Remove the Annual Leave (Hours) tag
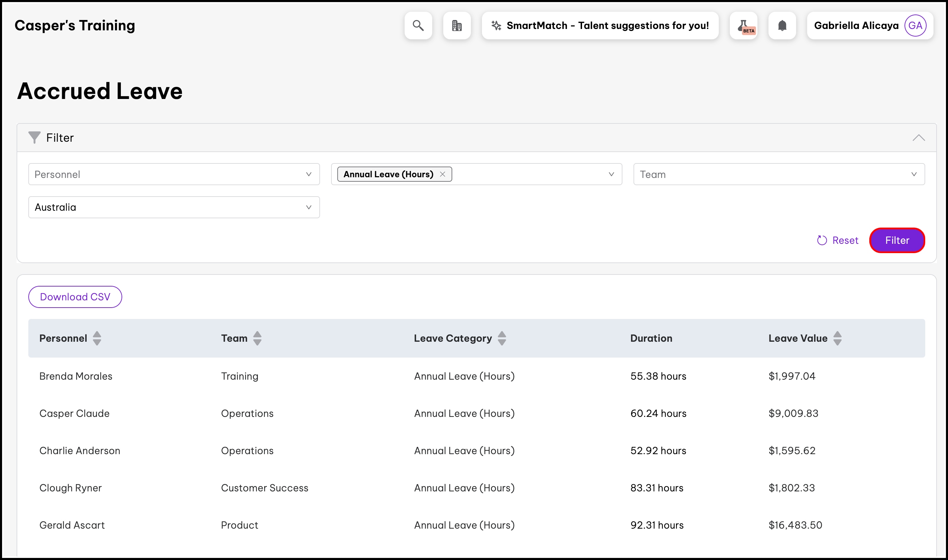 442,174
